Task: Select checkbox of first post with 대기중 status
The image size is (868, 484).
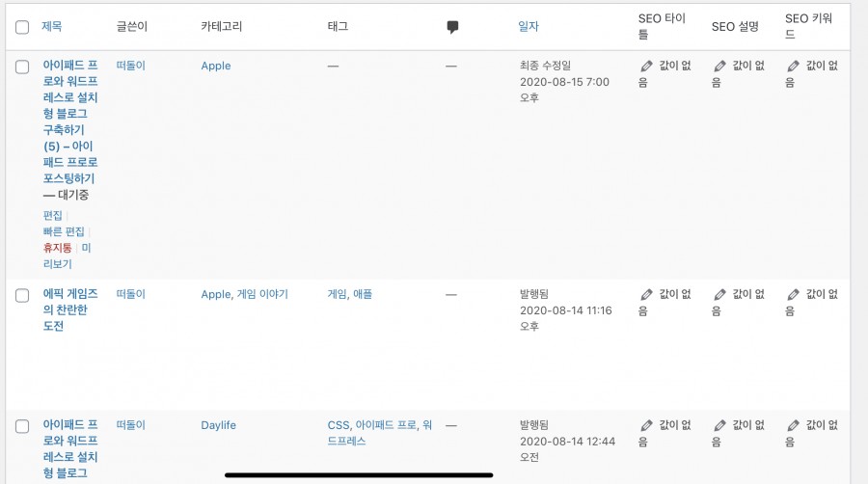Action: 22,67
